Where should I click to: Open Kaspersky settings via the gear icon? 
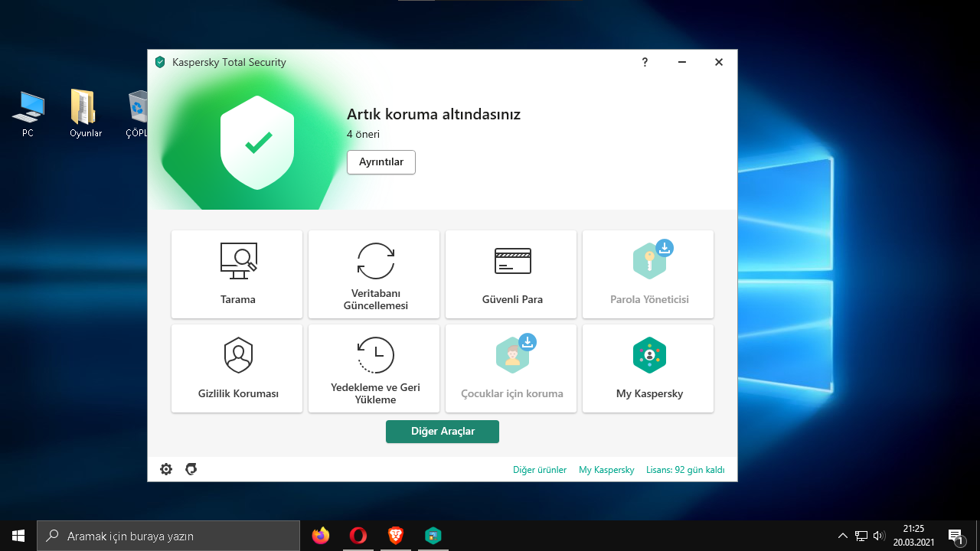point(166,469)
